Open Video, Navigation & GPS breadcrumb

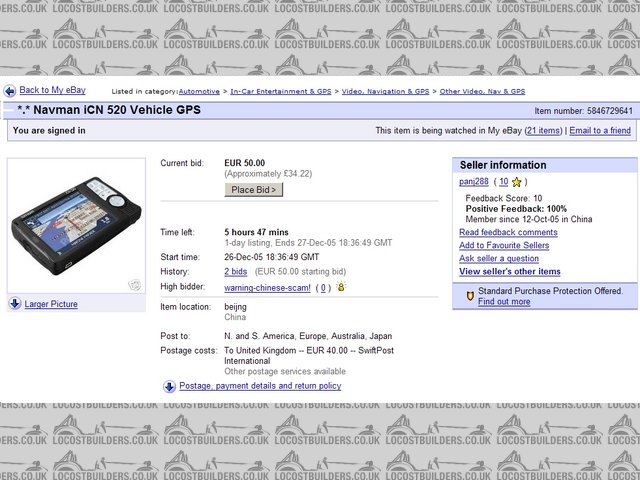(385, 91)
